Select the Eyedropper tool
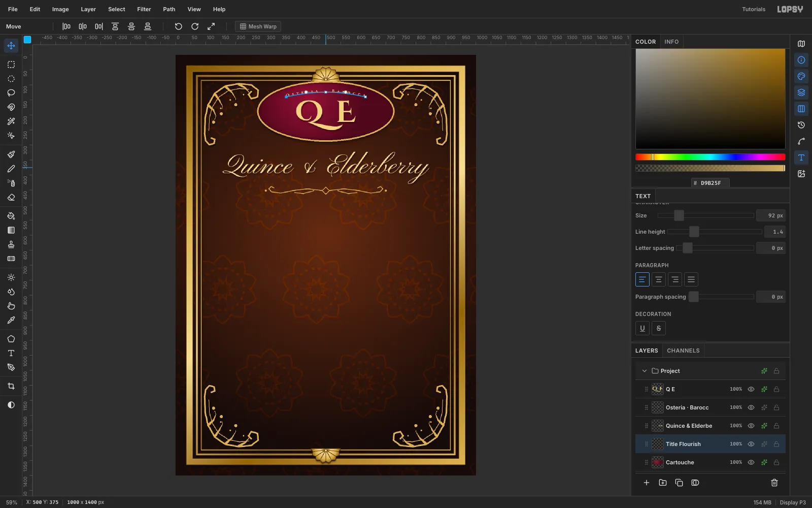This screenshot has width=812, height=508. (x=11, y=320)
